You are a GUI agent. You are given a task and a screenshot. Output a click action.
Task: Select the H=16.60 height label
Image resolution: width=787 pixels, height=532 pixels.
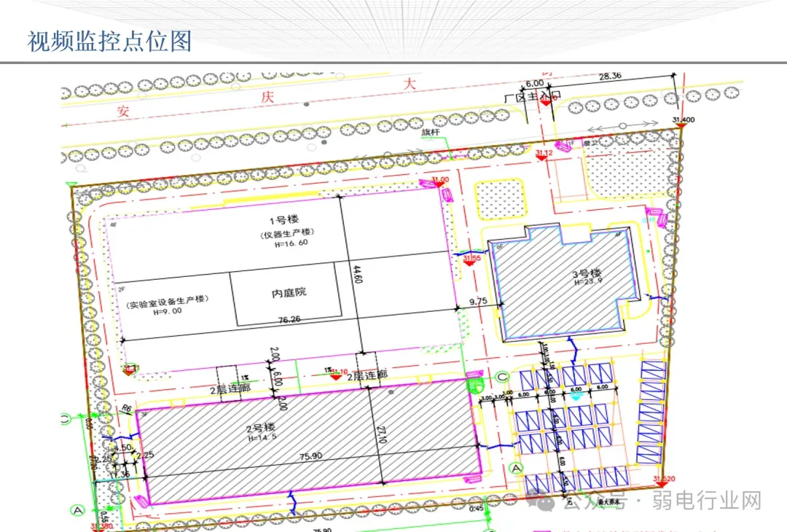coord(291,243)
